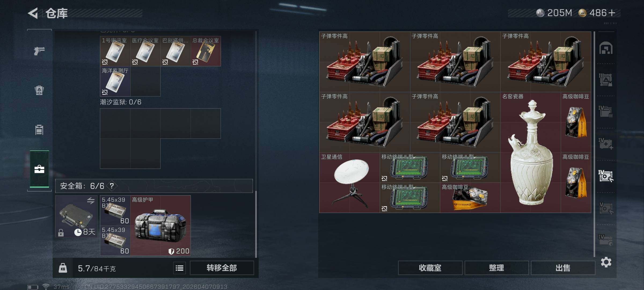The width and height of the screenshot is (644, 290).
Task: Select the main stash icon at top right
Action: [606, 48]
